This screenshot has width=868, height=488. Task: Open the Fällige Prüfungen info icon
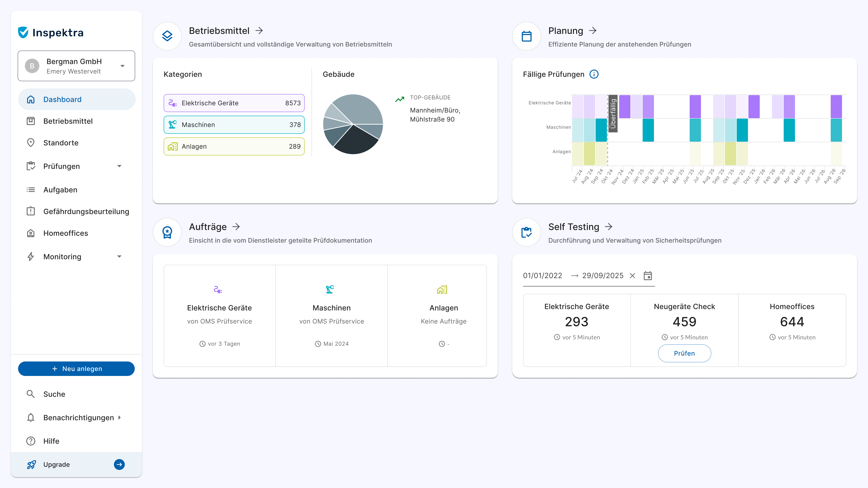pyautogui.click(x=594, y=74)
